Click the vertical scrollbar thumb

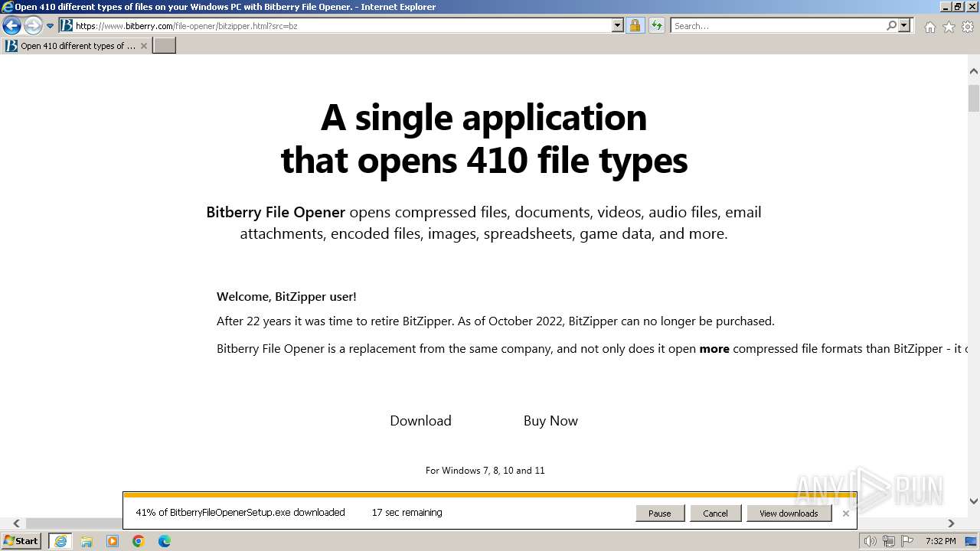(974, 98)
